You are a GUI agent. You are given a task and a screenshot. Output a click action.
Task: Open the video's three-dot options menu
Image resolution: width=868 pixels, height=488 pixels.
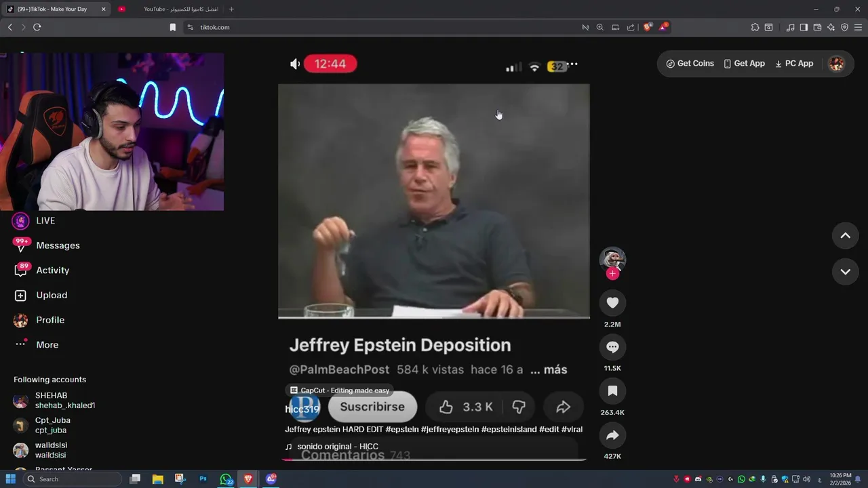coord(572,64)
